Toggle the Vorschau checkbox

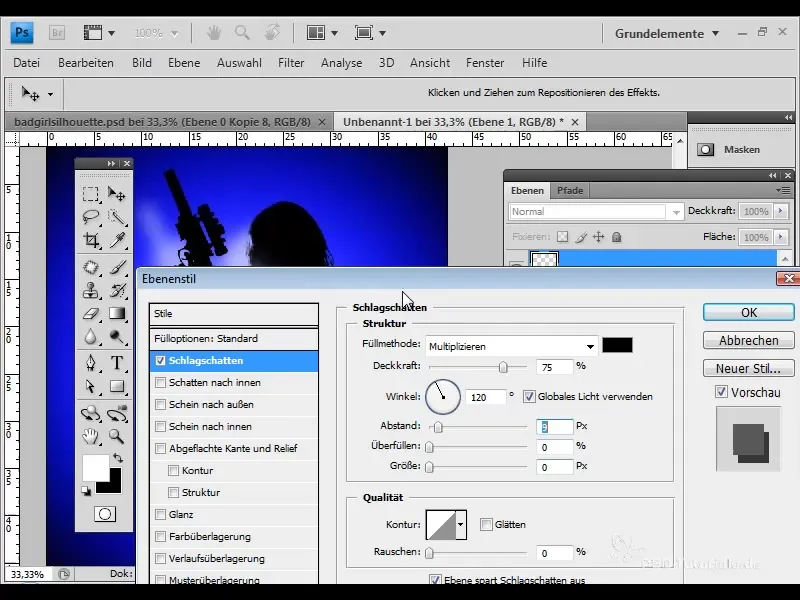tap(721, 392)
